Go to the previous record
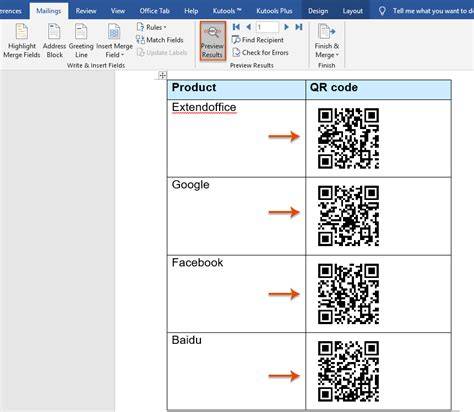 click(x=248, y=27)
